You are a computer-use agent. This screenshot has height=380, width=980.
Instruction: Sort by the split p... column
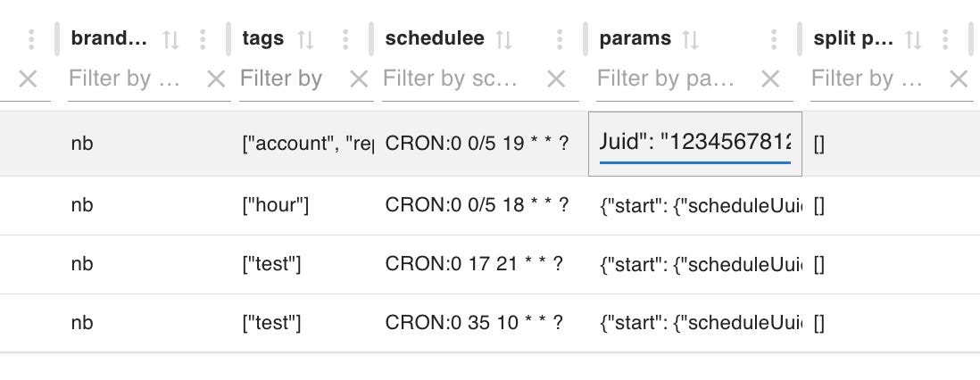912,39
